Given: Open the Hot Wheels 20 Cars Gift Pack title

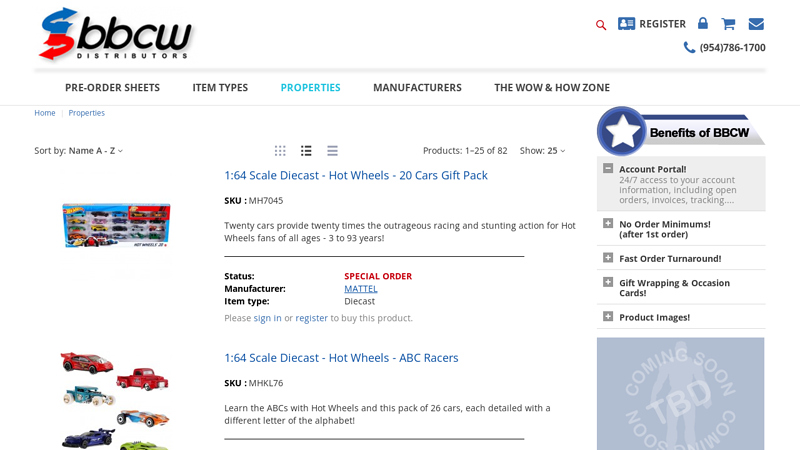Looking at the screenshot, I should [x=355, y=175].
